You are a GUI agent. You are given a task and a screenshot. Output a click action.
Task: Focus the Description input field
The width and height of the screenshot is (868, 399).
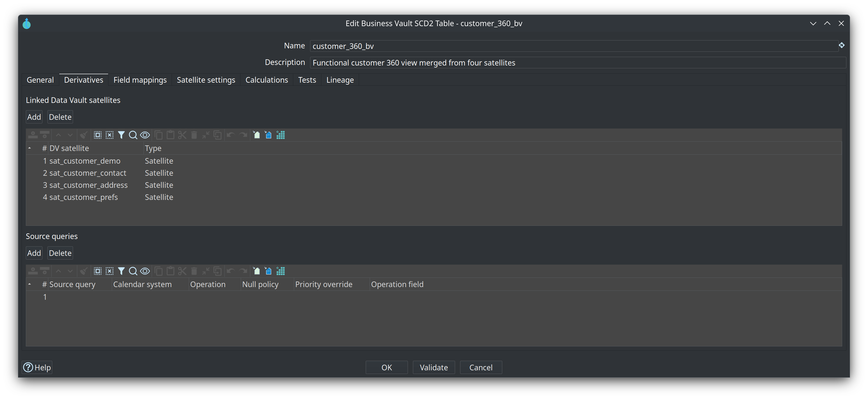578,63
